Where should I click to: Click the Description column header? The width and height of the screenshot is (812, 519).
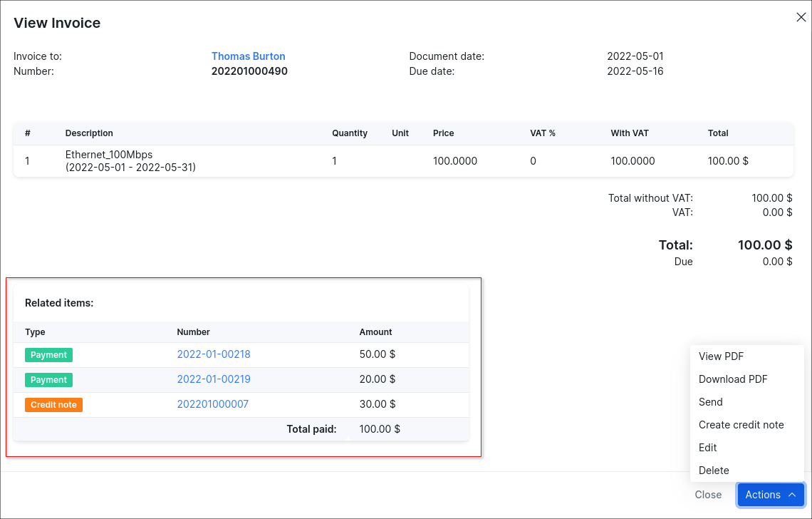(x=89, y=133)
